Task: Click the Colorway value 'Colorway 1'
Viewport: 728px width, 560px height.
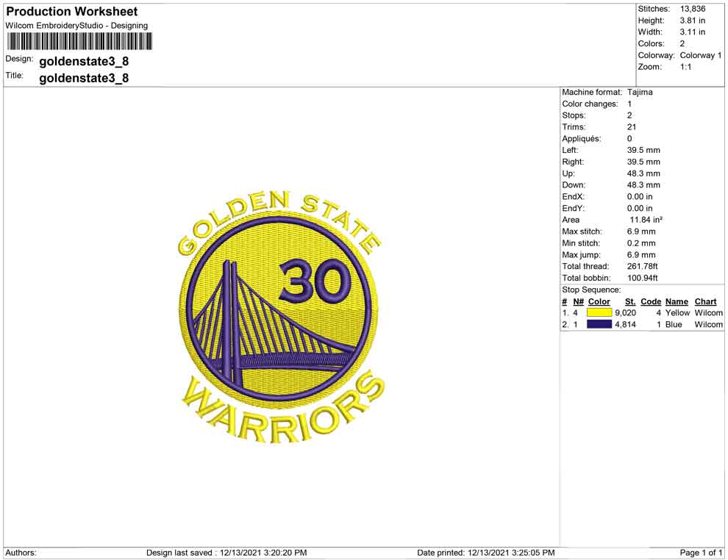Action: (x=701, y=55)
